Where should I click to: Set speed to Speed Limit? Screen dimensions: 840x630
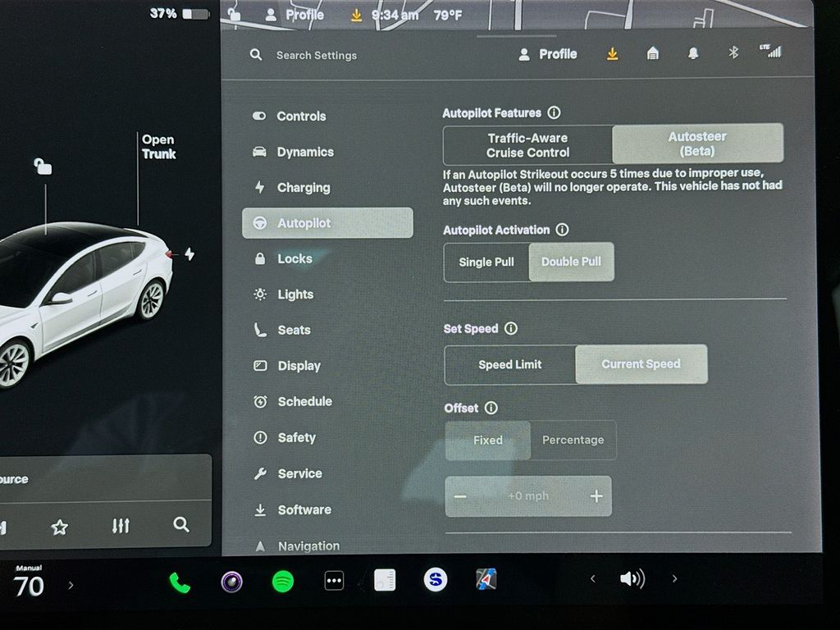tap(510, 365)
